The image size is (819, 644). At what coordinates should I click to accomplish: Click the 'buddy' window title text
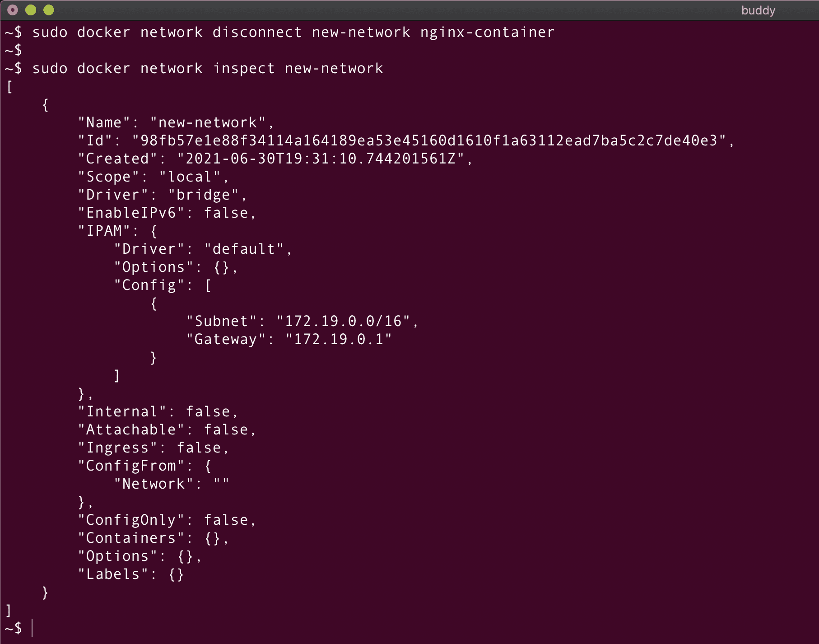point(758,10)
